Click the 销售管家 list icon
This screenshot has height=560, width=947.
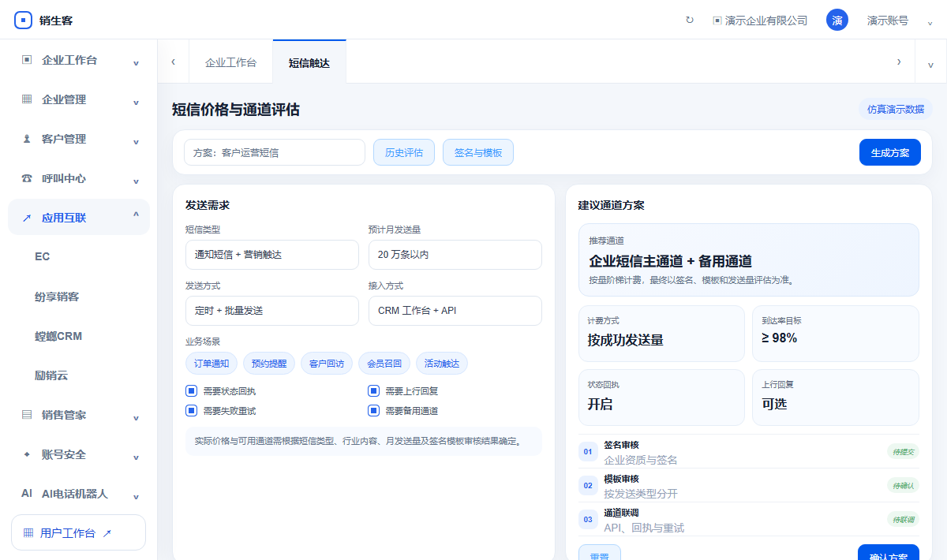pos(27,415)
